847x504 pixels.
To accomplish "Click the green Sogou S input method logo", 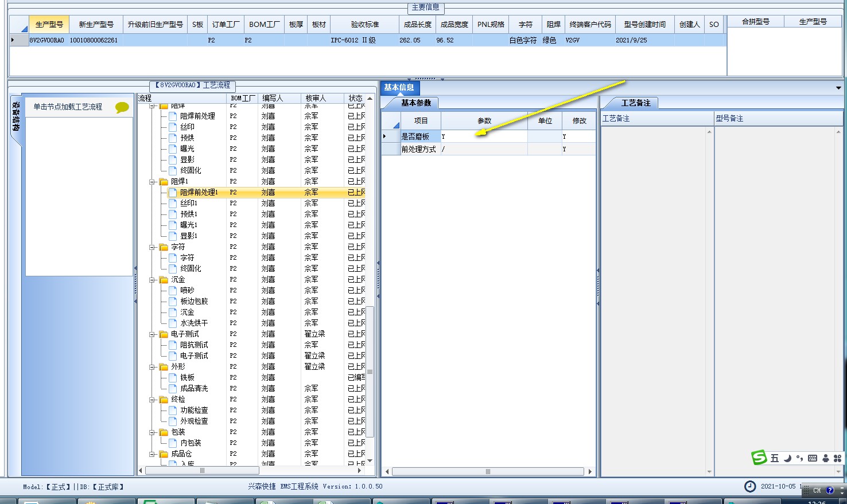I will tap(759, 458).
